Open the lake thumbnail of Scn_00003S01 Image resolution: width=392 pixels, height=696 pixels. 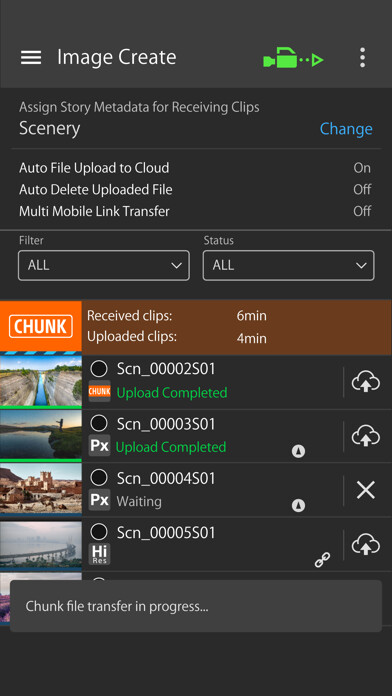point(41,436)
